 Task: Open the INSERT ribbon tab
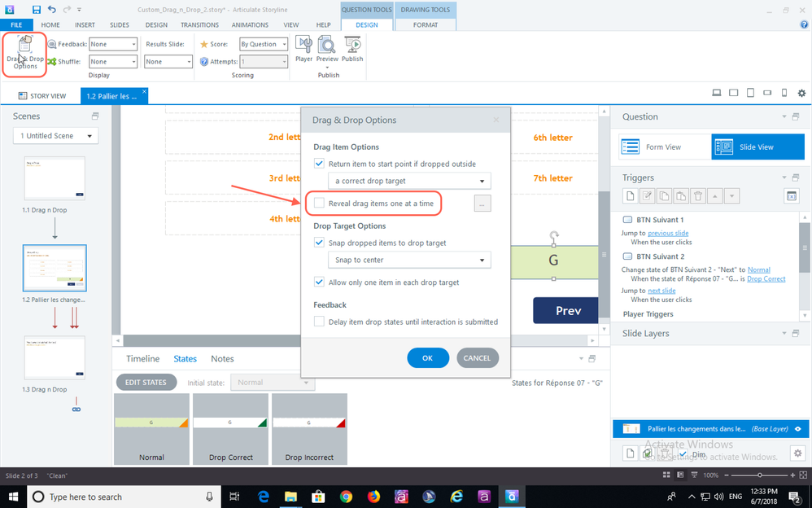pos(85,24)
